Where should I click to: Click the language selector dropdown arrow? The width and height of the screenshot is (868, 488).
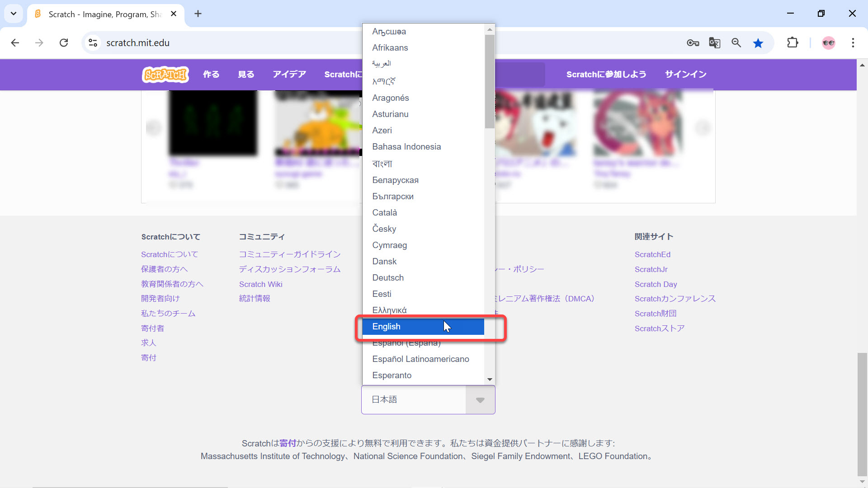click(x=480, y=400)
